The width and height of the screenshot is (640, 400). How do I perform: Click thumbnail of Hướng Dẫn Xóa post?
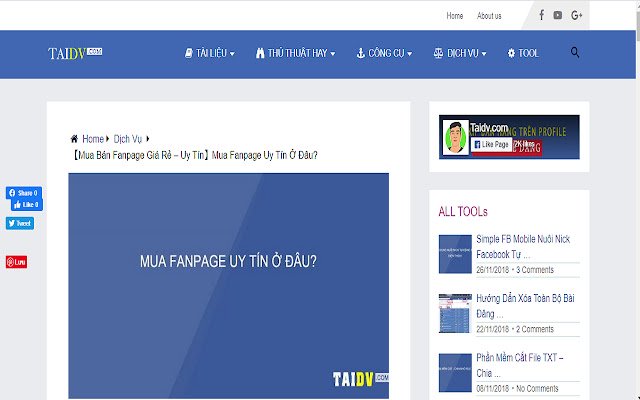pos(455,313)
